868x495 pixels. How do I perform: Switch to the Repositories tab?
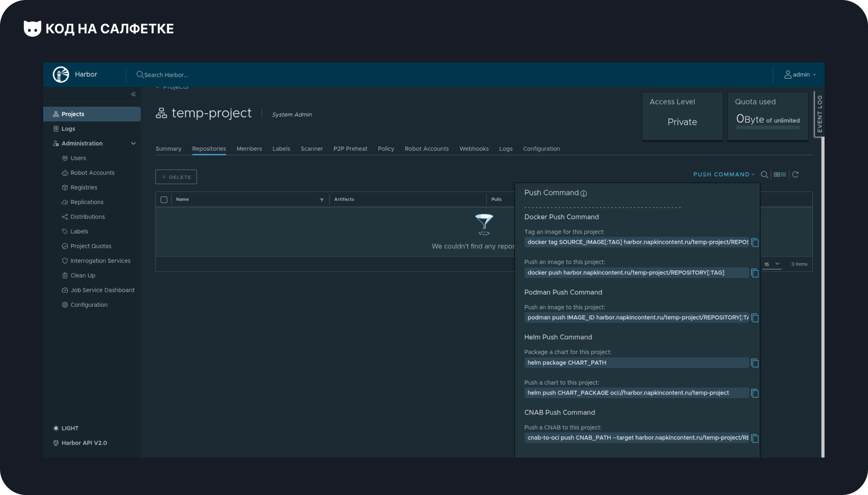(x=209, y=149)
